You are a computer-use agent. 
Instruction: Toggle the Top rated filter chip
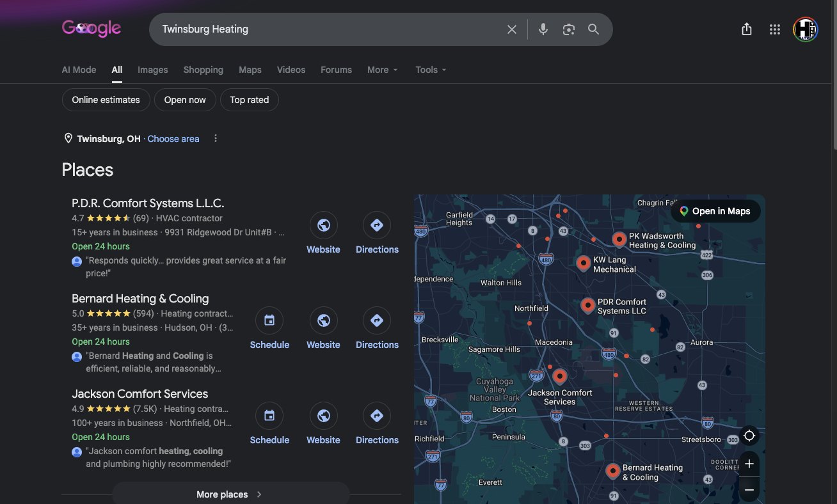point(250,100)
